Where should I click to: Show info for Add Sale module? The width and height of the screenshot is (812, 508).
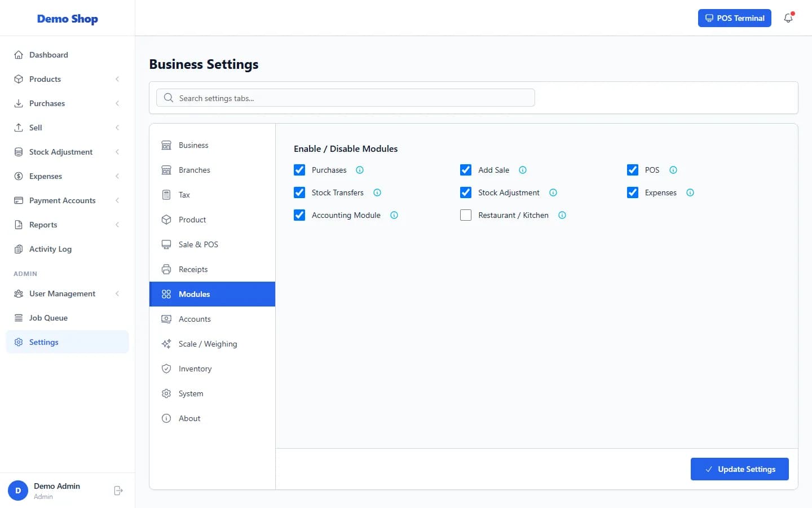click(523, 170)
